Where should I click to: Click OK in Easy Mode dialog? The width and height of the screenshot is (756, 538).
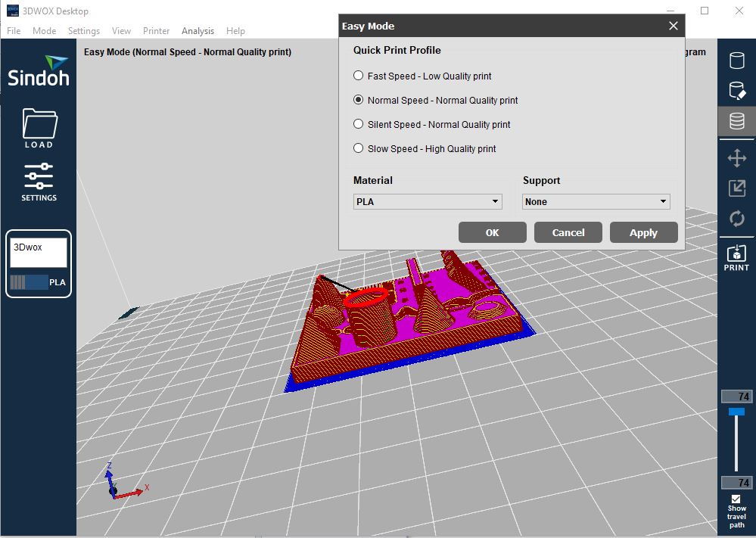tap(492, 232)
